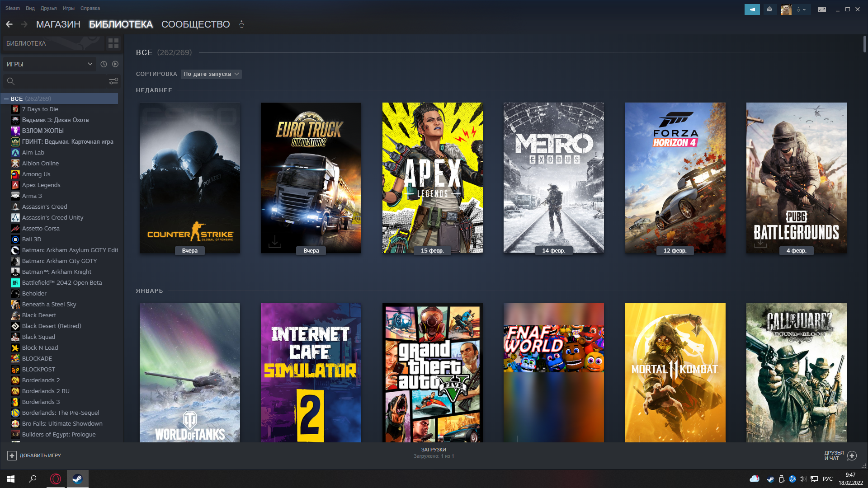This screenshot has height=488, width=868.
Task: Click the Apex Legends sidebar icon
Action: tap(15, 185)
